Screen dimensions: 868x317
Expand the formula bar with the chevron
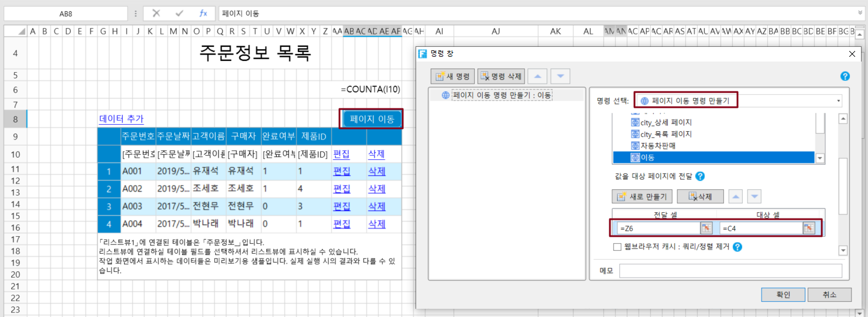point(860,13)
